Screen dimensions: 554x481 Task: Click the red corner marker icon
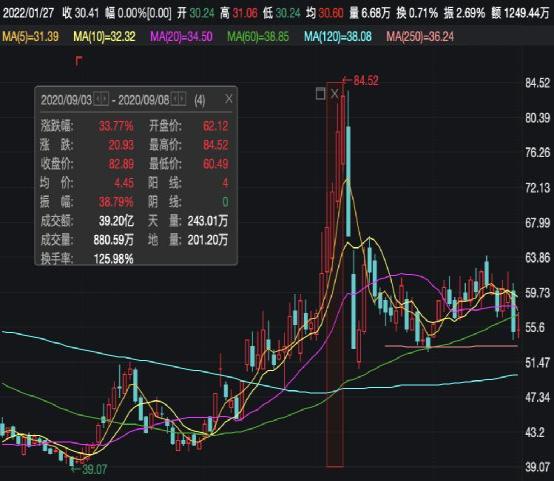pyautogui.click(x=79, y=61)
